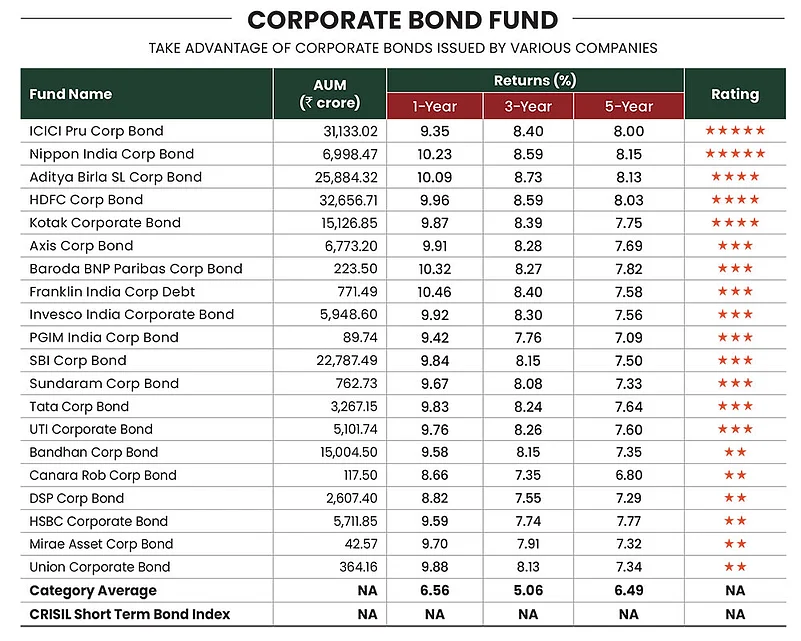Select the 3-Year returns column header
Image resolution: width=801 pixels, height=641 pixels.
point(528,106)
